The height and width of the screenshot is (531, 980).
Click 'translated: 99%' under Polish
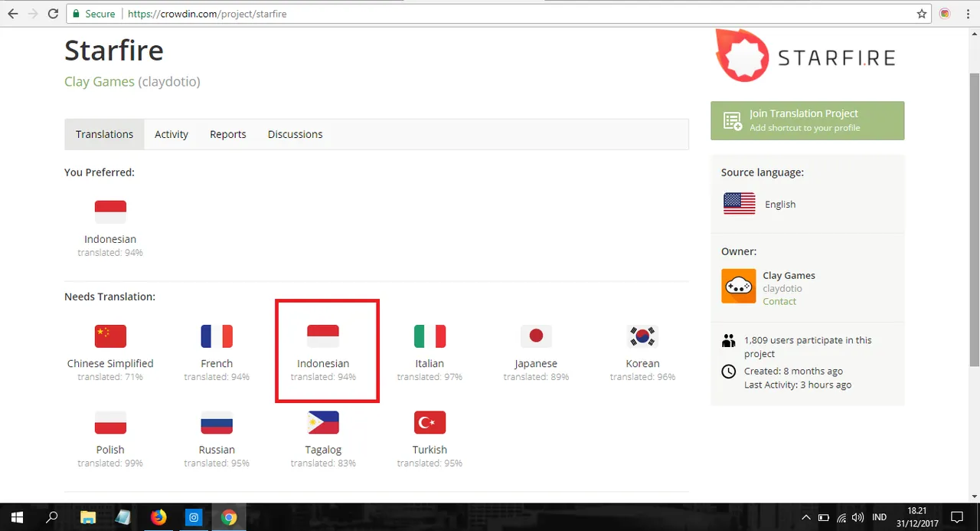click(110, 464)
